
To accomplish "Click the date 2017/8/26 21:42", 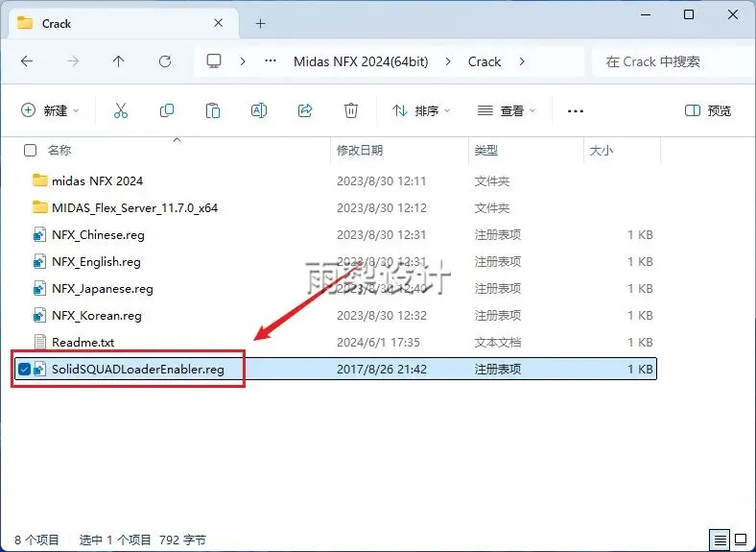I will 382,370.
